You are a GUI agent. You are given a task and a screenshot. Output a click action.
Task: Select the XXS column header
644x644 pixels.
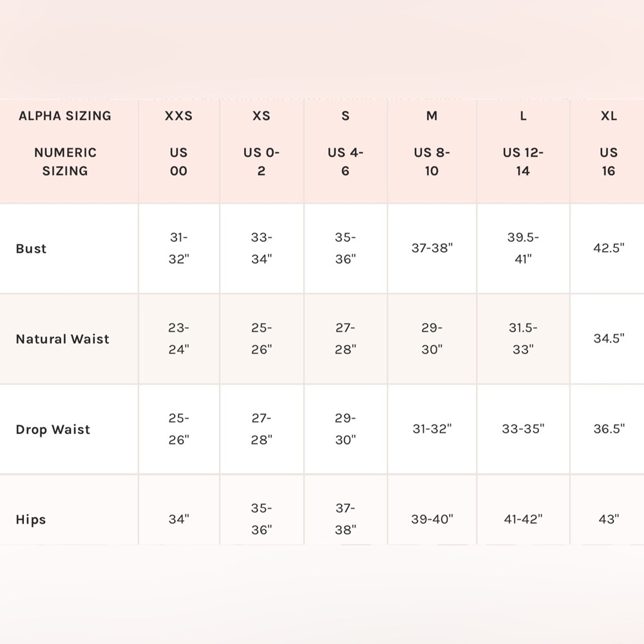pos(178,151)
